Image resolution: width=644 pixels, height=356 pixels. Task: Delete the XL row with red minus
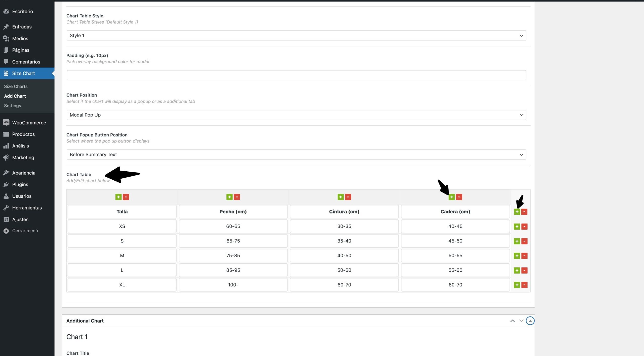point(524,285)
